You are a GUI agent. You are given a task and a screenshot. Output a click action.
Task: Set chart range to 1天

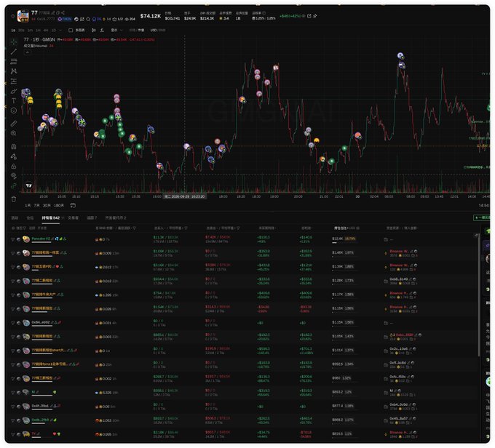(28, 206)
